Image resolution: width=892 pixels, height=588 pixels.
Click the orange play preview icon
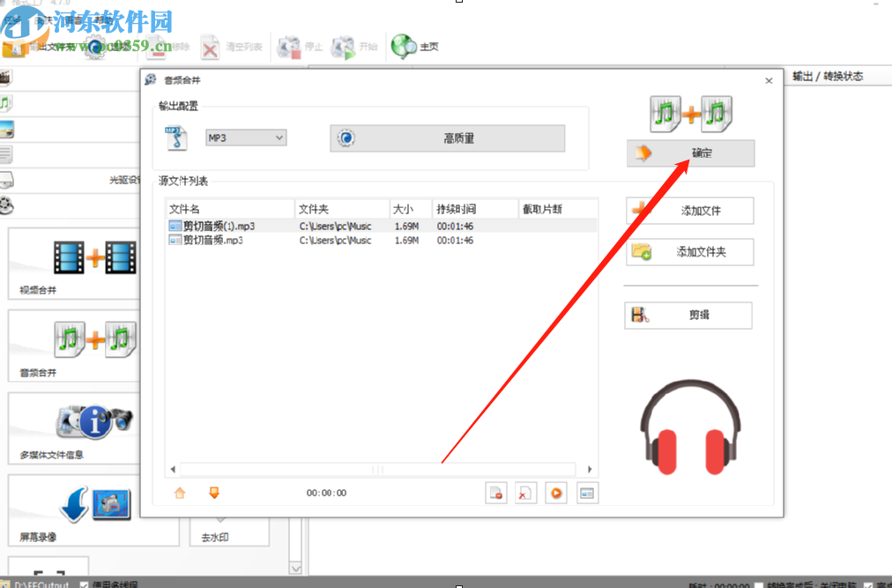point(555,493)
